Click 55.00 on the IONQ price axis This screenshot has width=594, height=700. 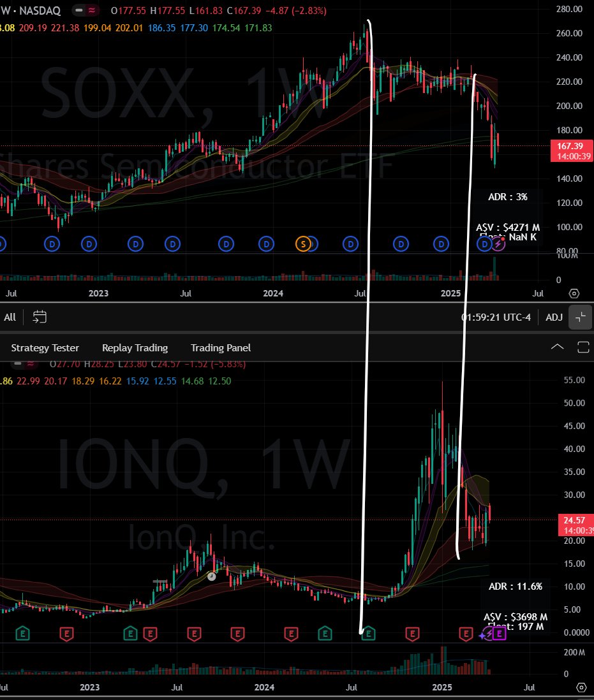[x=574, y=381]
